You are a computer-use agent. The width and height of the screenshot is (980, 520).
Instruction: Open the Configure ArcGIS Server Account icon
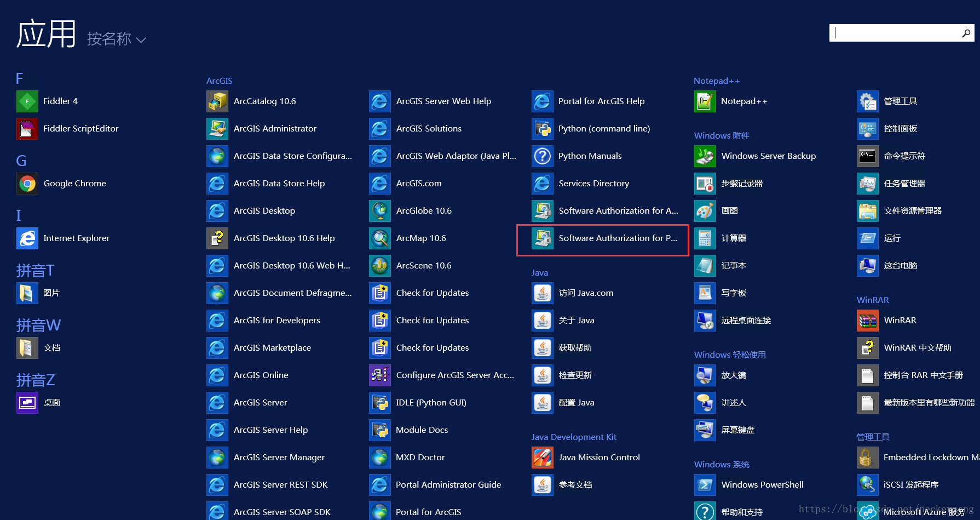tap(380, 375)
